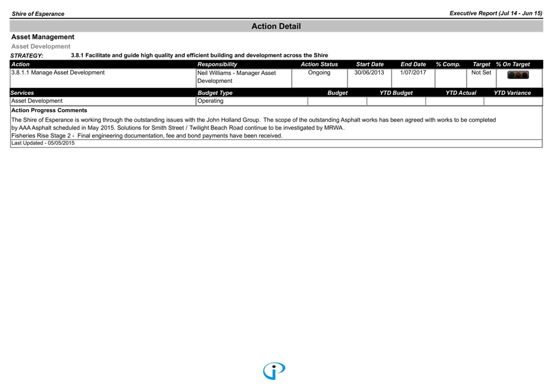Screen dimensions: 554x392
Task: Click the 'YTD Budget' column header
Action: [x=396, y=93]
